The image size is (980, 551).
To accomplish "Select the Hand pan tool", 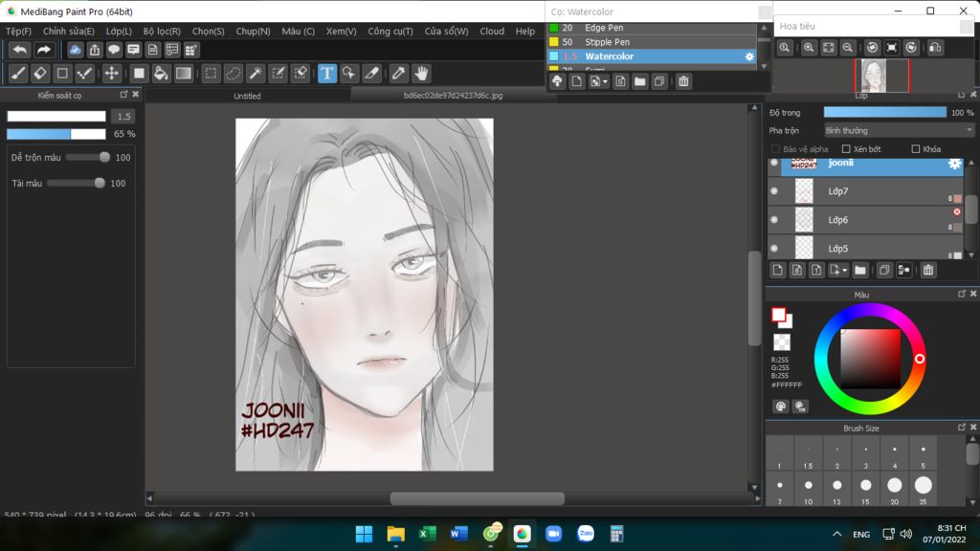I will (x=421, y=74).
